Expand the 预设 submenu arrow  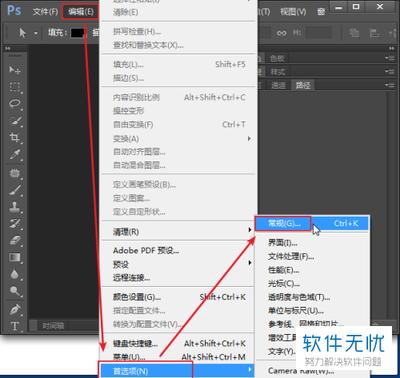click(249, 263)
